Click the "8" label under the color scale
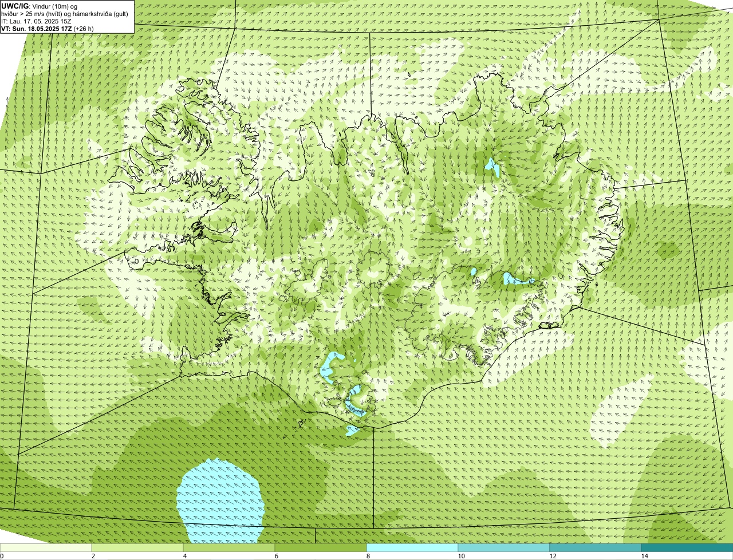The image size is (733, 560). [x=367, y=556]
